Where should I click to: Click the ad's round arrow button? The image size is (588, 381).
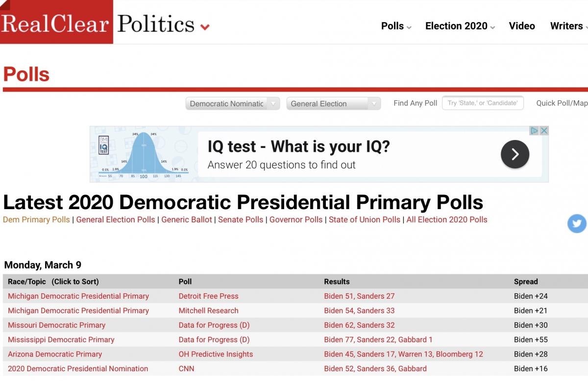coord(515,154)
